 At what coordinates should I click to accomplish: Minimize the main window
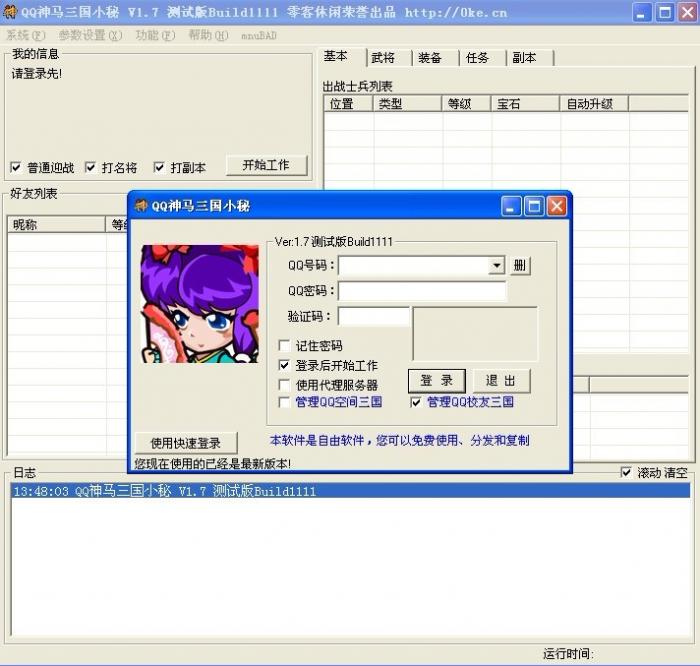(642, 12)
